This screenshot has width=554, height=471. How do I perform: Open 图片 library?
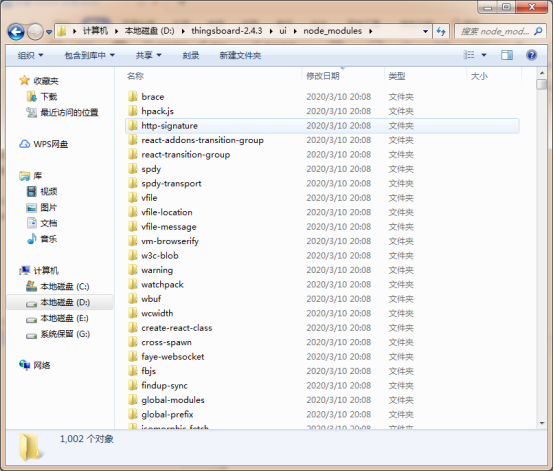click(49, 207)
